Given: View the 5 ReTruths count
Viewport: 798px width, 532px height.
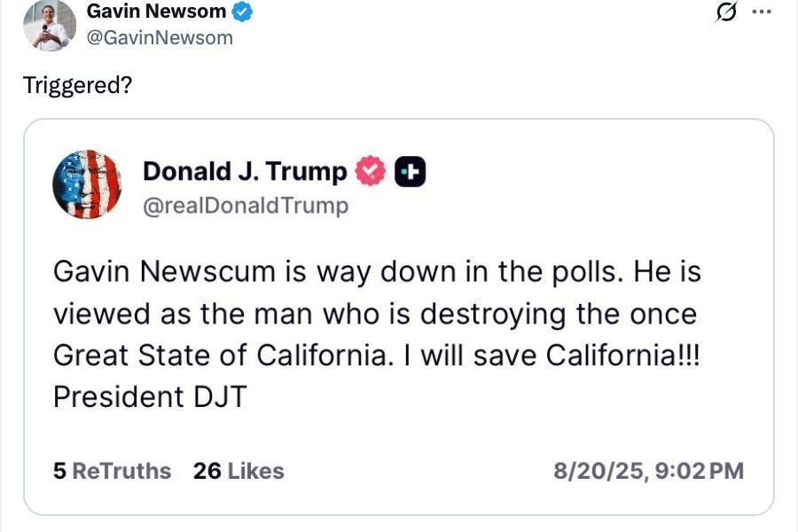Looking at the screenshot, I should coord(112,471).
